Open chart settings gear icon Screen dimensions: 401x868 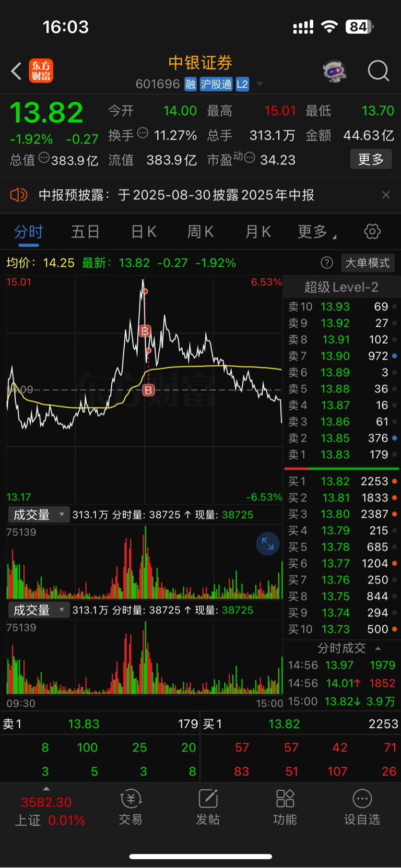click(x=372, y=231)
